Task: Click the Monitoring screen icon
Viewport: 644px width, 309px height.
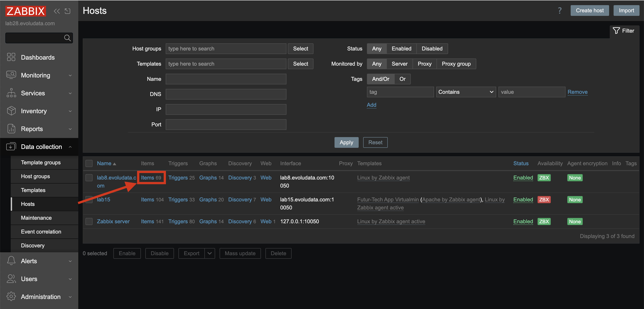Action: pos(11,75)
